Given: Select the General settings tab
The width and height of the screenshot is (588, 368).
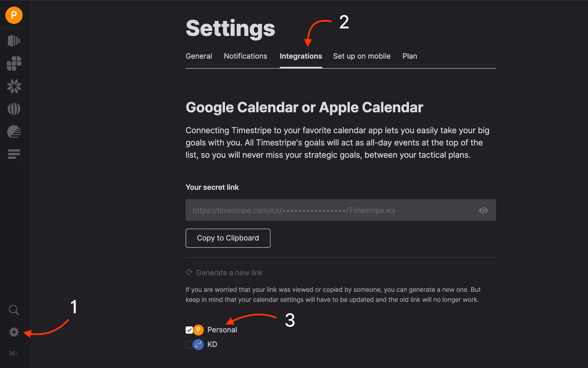Looking at the screenshot, I should [x=199, y=56].
